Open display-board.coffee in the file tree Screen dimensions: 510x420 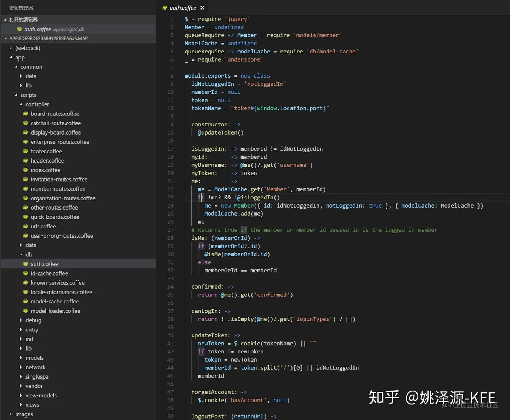click(x=56, y=132)
